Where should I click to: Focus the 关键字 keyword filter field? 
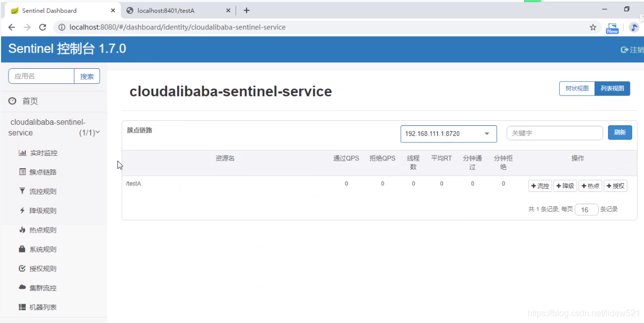click(x=554, y=133)
